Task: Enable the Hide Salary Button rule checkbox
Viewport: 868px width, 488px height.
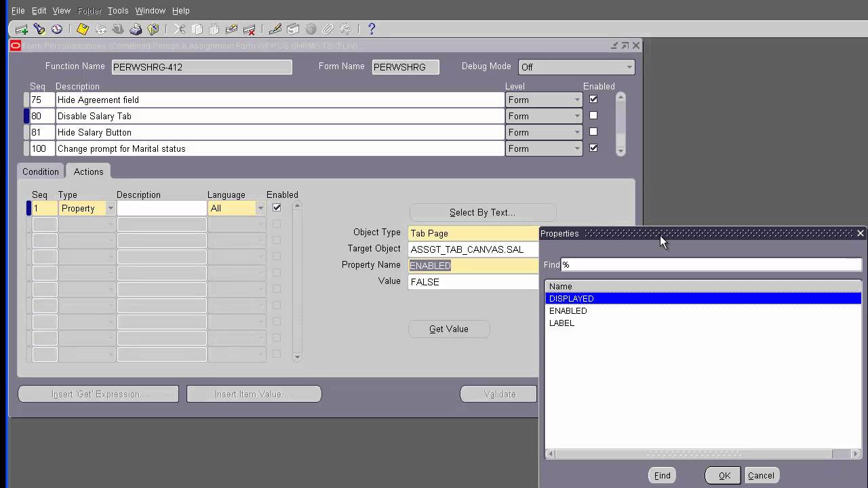Action: [593, 131]
